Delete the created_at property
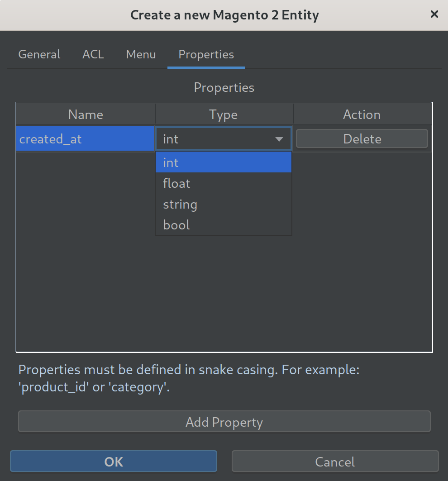This screenshot has height=481, width=448. click(x=362, y=139)
